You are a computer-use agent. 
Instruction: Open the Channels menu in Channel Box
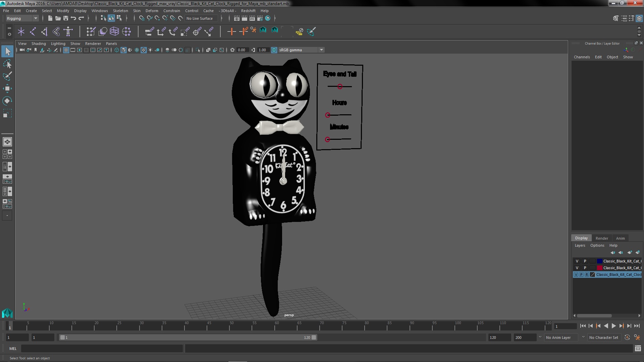(582, 57)
